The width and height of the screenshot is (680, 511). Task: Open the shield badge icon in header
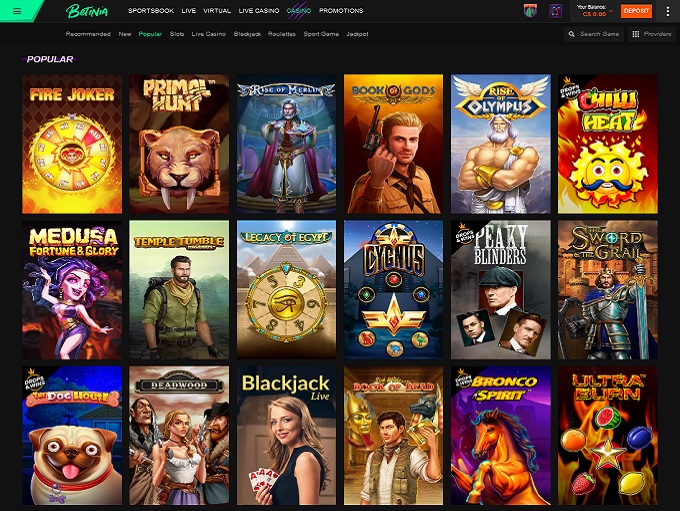[530, 11]
